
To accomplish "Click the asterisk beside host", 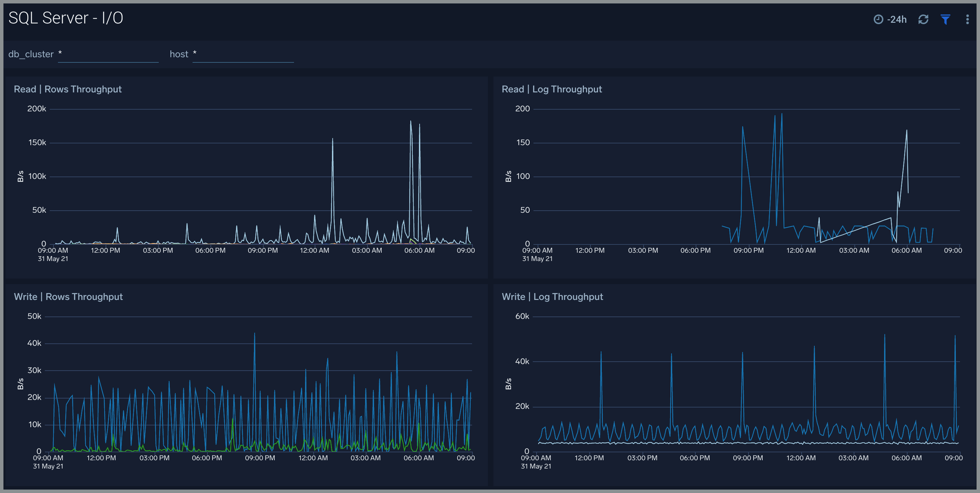I will 195,53.
